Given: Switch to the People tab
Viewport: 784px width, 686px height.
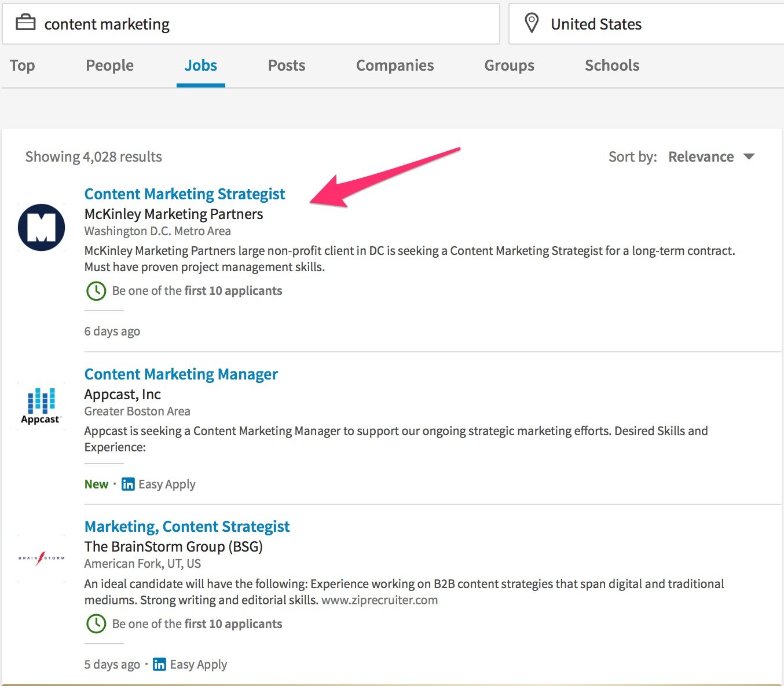Looking at the screenshot, I should coord(109,65).
